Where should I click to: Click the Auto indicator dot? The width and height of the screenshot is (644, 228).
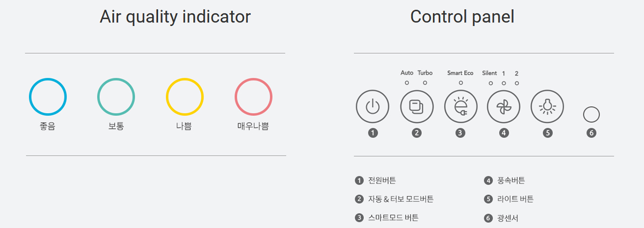coord(407,83)
